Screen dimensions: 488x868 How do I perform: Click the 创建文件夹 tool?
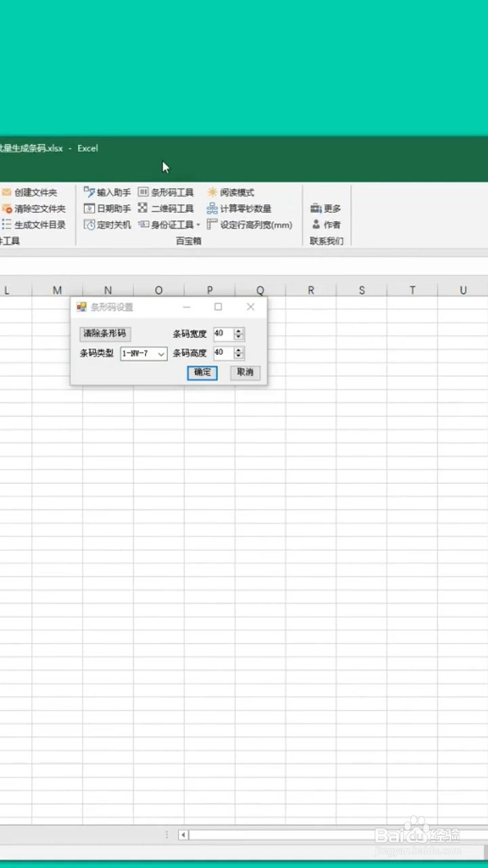30,193
